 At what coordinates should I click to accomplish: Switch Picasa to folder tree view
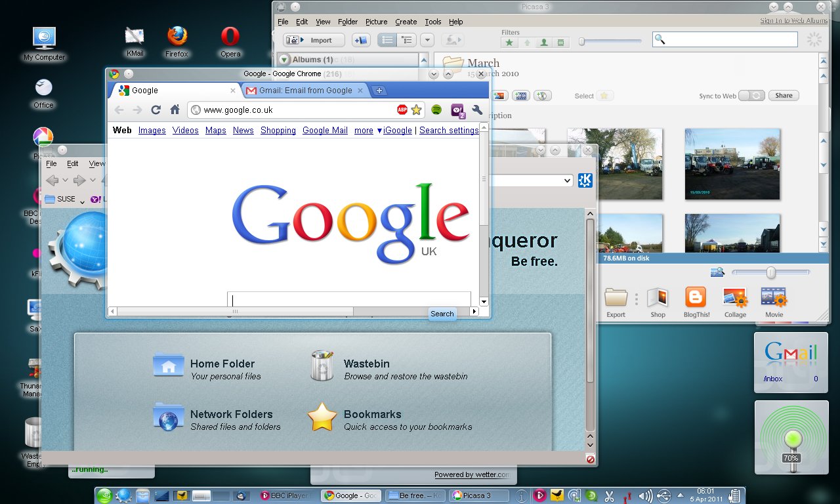(x=407, y=40)
